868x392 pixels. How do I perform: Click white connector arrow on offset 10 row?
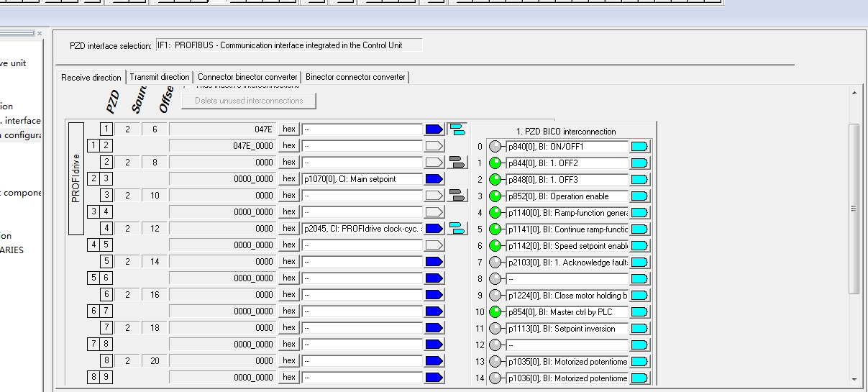point(434,195)
